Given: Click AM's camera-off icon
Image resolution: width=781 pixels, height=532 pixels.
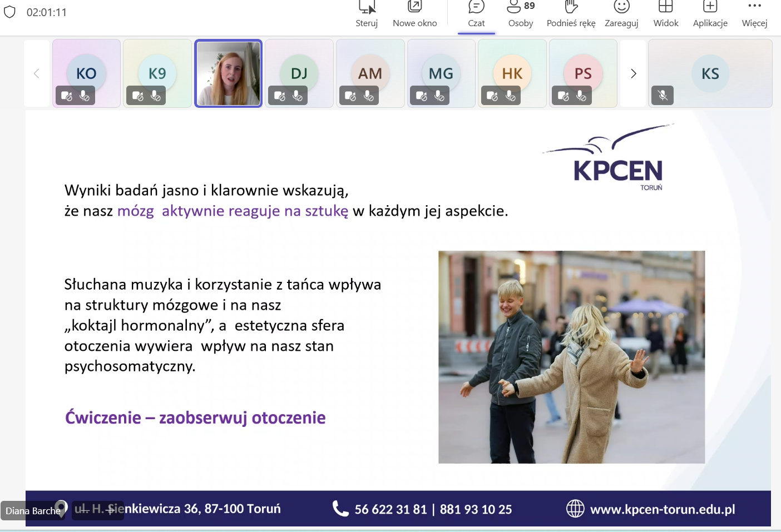Looking at the screenshot, I should 350,96.
